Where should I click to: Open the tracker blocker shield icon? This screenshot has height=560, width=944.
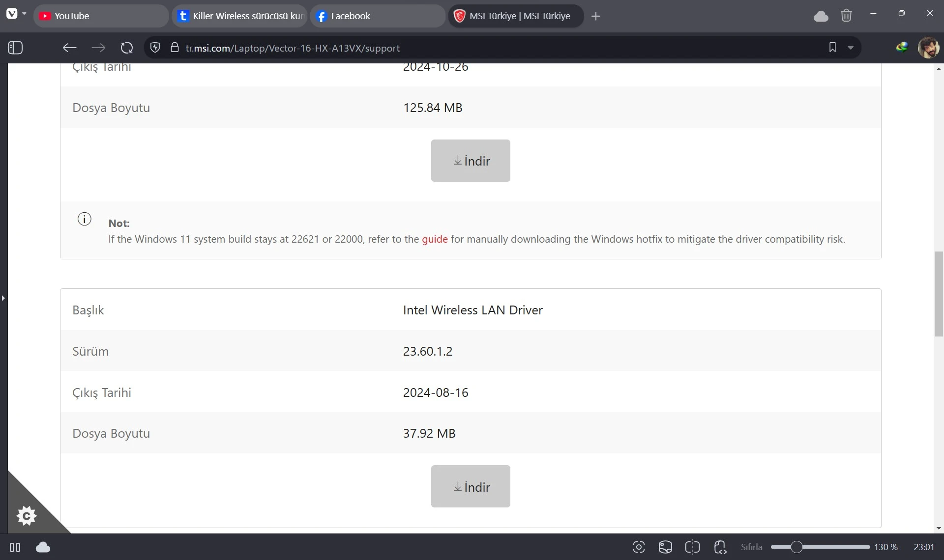point(155,48)
